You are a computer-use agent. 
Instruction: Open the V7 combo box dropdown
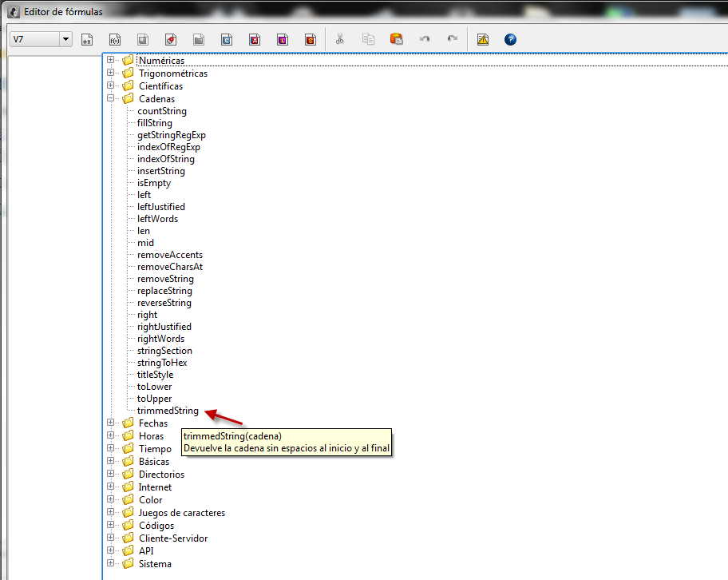[x=65, y=39]
